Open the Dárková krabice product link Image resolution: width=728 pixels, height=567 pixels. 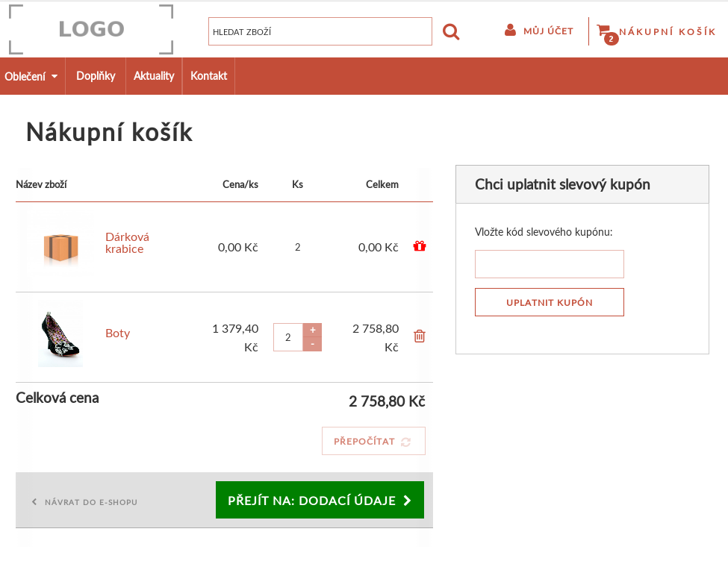coord(127,242)
